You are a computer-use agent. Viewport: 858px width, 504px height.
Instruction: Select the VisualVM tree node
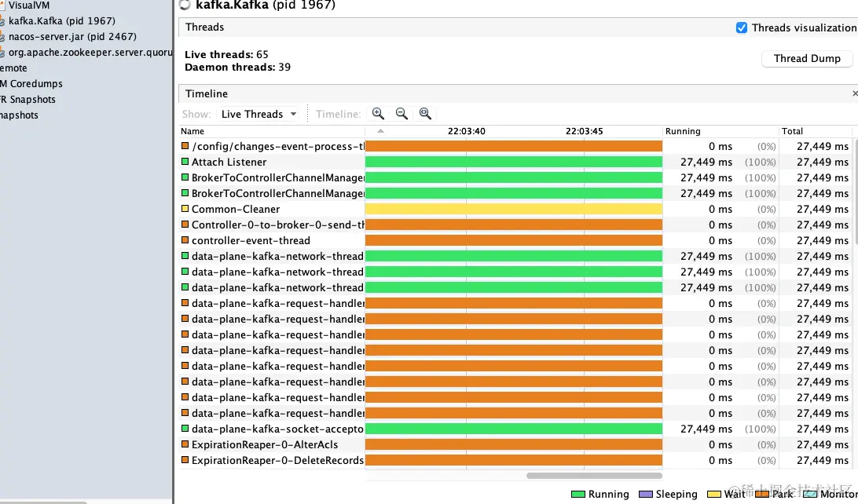click(x=28, y=5)
